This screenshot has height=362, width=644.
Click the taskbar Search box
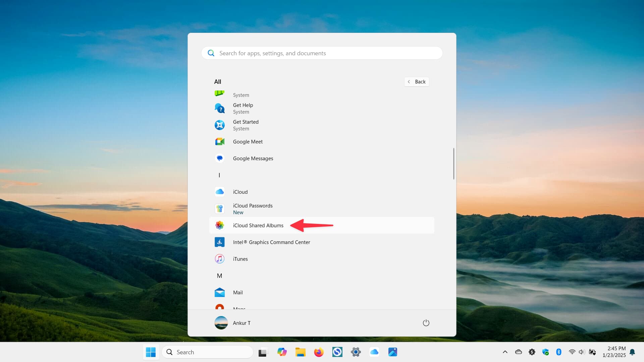[207, 352]
